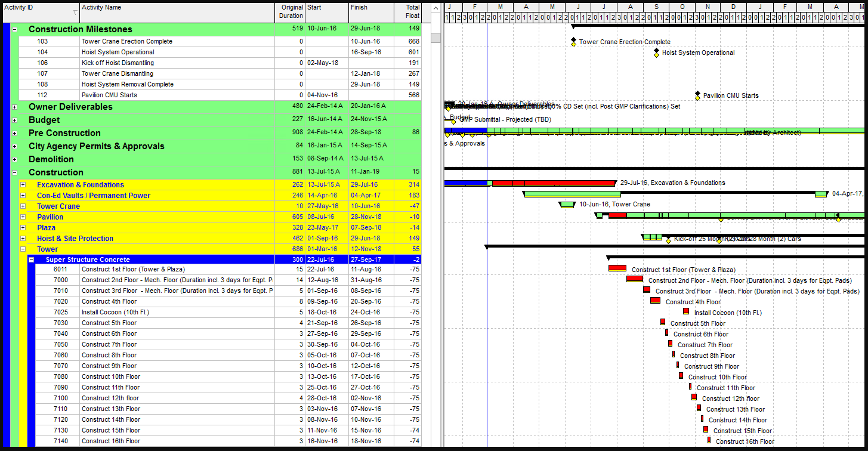The width and height of the screenshot is (868, 451).
Task: Expand the Owner Deliverables section
Action: click(14, 106)
